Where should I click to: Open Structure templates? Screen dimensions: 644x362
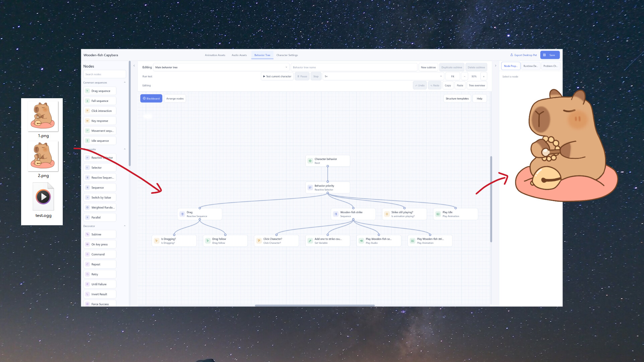457,99
